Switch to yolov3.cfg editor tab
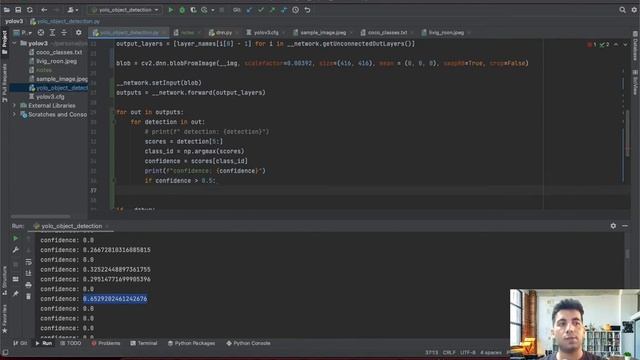The width and height of the screenshot is (640, 360). click(265, 33)
